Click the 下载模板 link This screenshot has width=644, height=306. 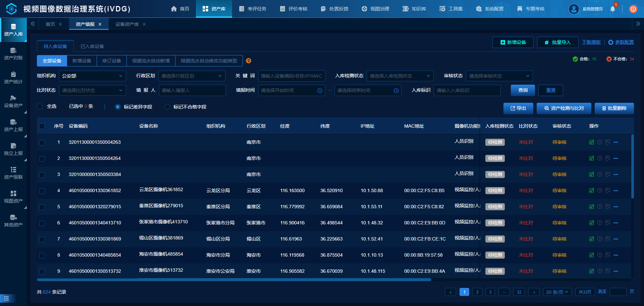pyautogui.click(x=591, y=42)
